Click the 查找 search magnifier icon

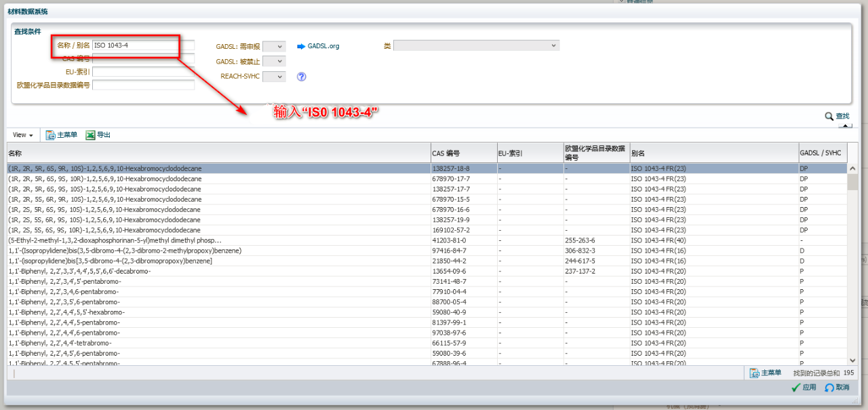[x=829, y=116]
